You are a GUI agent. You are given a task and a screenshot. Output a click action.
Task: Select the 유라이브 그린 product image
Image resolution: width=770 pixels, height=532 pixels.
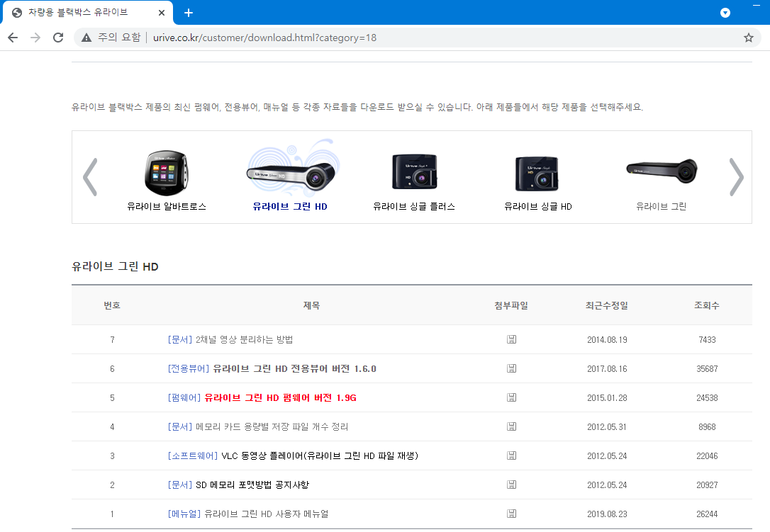[662, 171]
